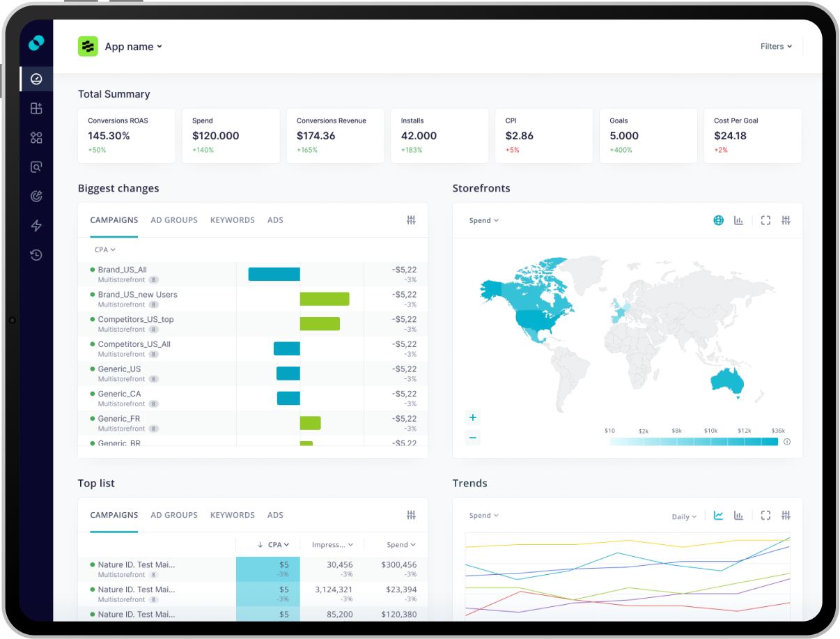
Task: Click the dashboard icon in the sidebar
Action: coord(36,79)
